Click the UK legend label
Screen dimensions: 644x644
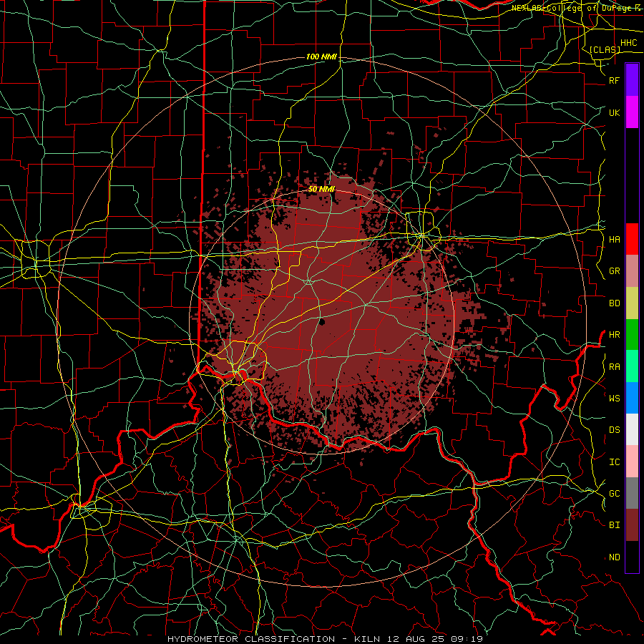[614, 112]
